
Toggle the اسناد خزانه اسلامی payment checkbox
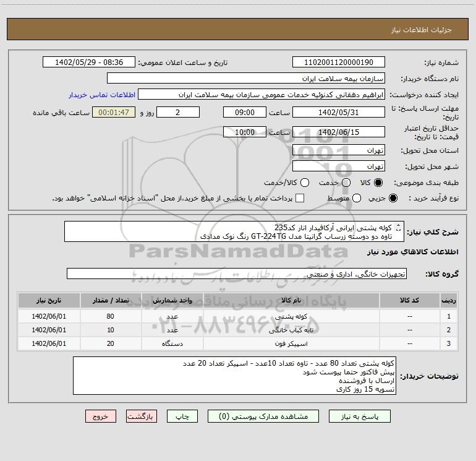coord(300,198)
